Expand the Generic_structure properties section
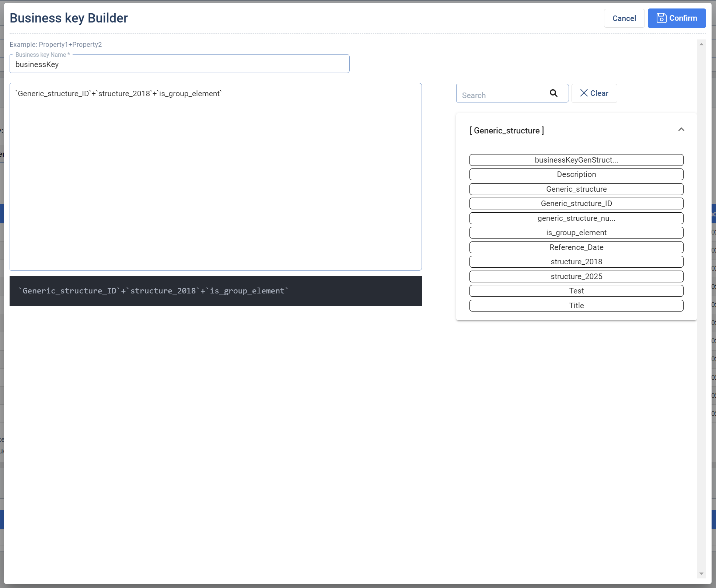Image resolution: width=716 pixels, height=588 pixels. 683,131
